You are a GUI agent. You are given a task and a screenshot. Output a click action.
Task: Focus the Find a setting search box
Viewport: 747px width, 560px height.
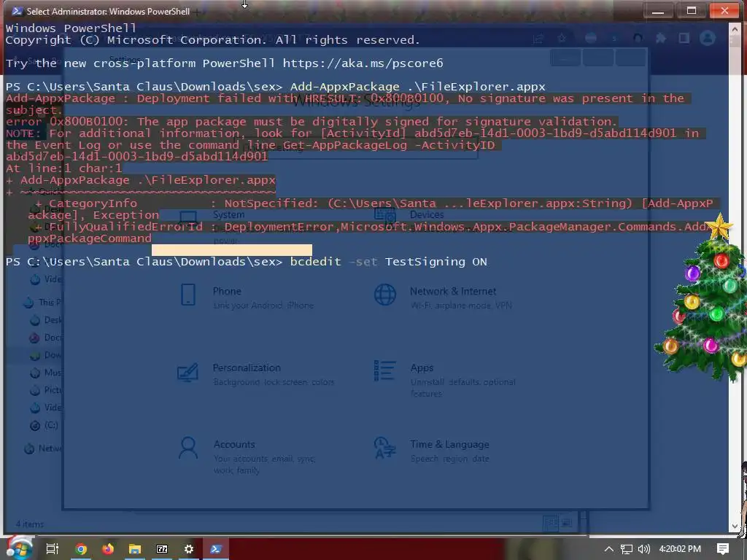[357, 147]
